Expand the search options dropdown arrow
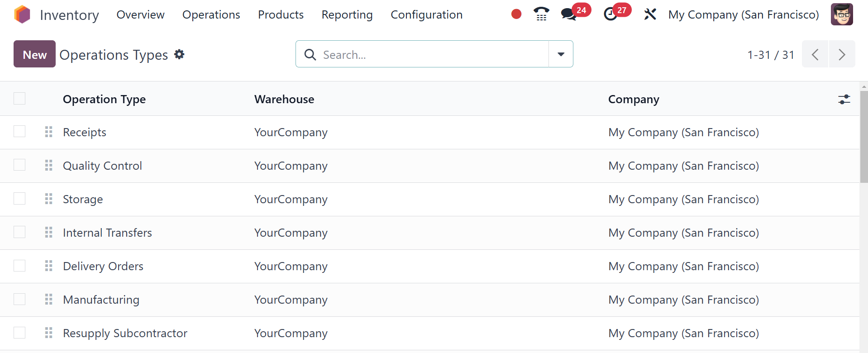868x353 pixels. click(561, 54)
